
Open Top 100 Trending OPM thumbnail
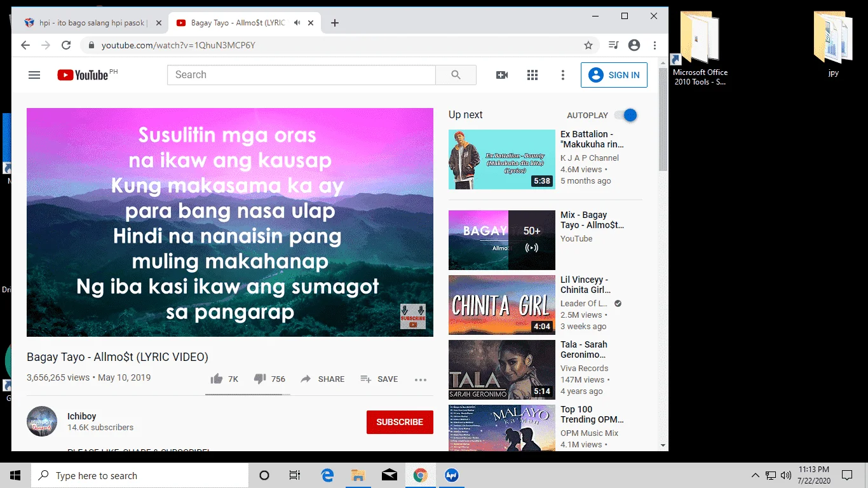click(502, 428)
